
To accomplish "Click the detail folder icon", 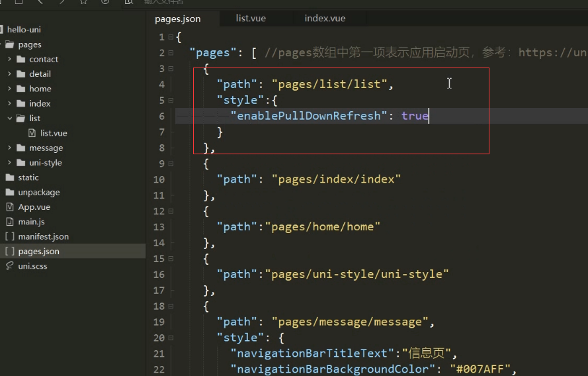I will [21, 74].
